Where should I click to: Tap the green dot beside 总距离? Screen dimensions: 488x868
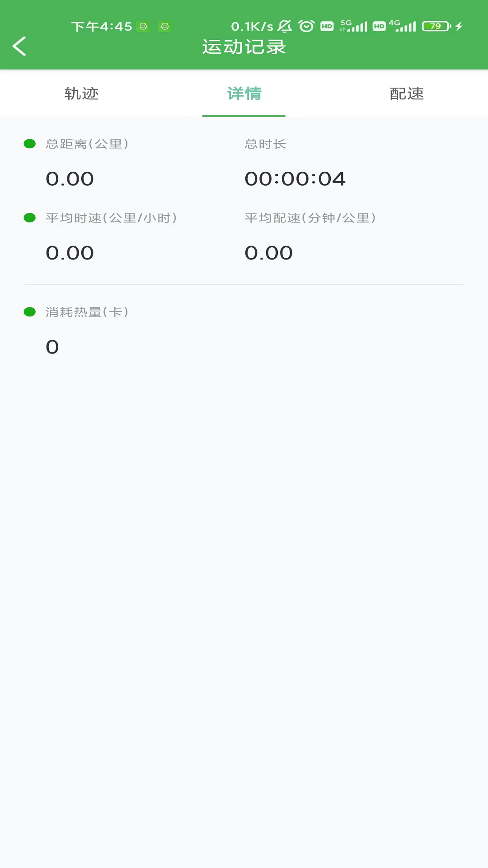30,144
